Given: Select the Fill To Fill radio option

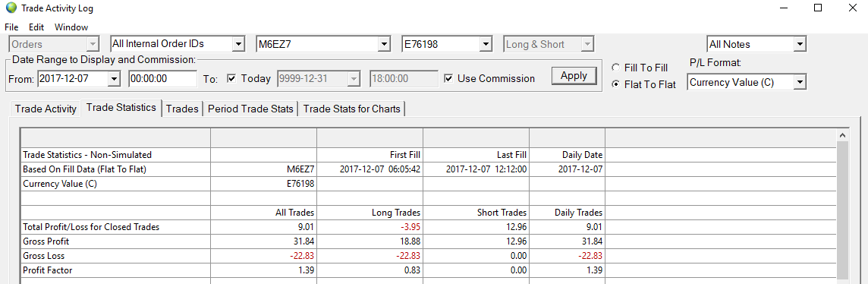Looking at the screenshot, I should point(615,68).
